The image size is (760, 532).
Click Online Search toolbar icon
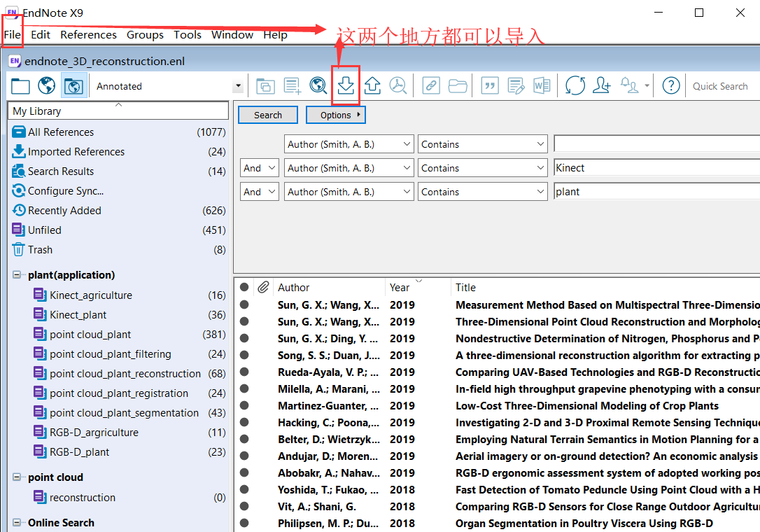click(318, 86)
